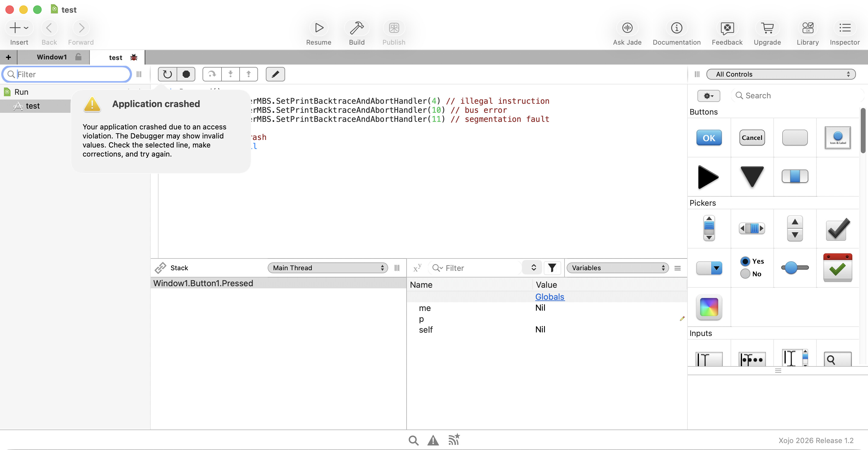Toggle the Inspector panel
The image size is (868, 450).
tap(845, 28)
